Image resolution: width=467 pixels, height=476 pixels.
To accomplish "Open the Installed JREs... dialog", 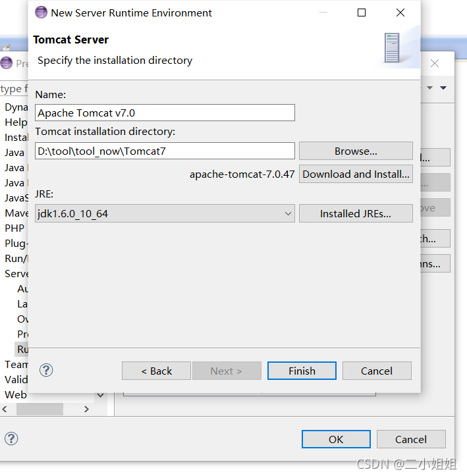I will tap(356, 213).
